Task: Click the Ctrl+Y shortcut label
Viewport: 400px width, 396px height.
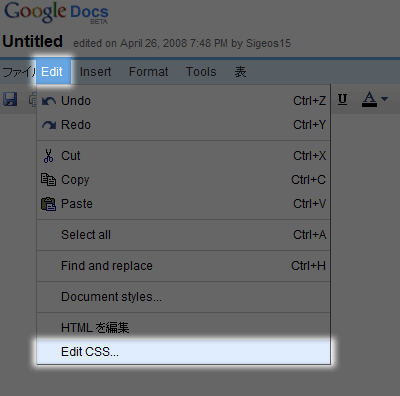Action: (309, 125)
